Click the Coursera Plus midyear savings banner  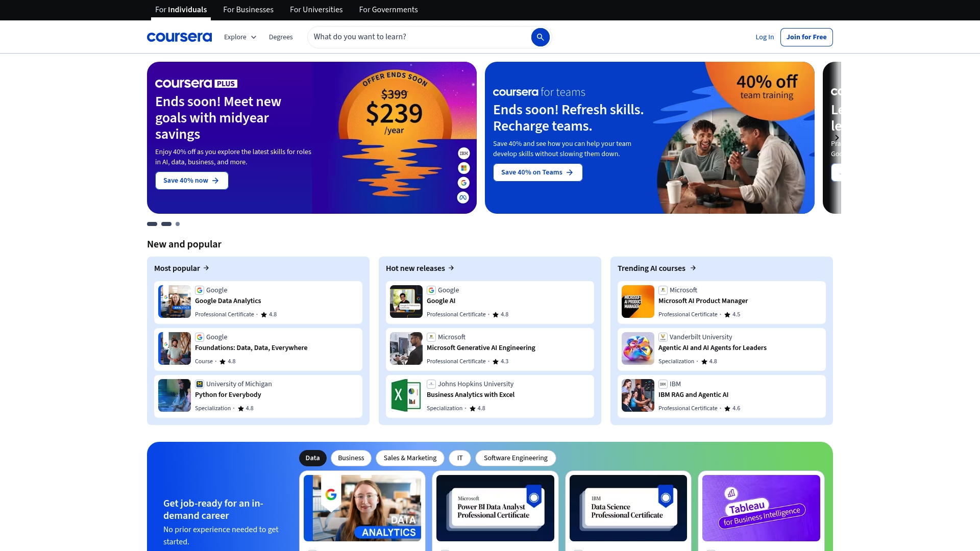[312, 138]
